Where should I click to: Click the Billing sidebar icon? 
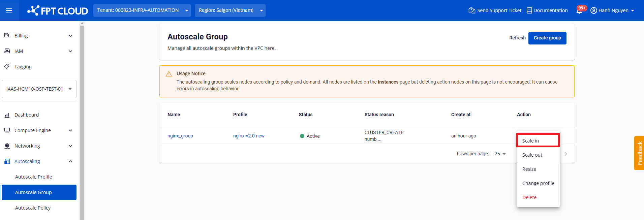pyautogui.click(x=7, y=35)
